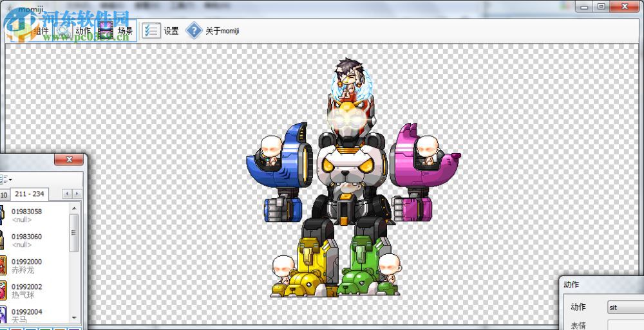The height and width of the screenshot is (330, 644).
Task: Open the 动作 (Action) toolbar gear icon
Action: pos(64,30)
